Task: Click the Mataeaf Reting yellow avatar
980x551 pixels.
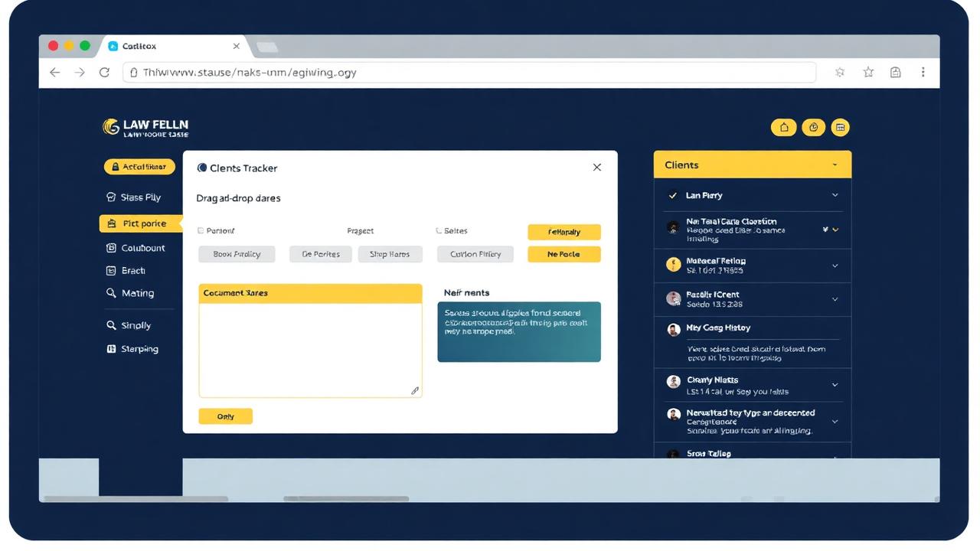Action: pos(674,265)
